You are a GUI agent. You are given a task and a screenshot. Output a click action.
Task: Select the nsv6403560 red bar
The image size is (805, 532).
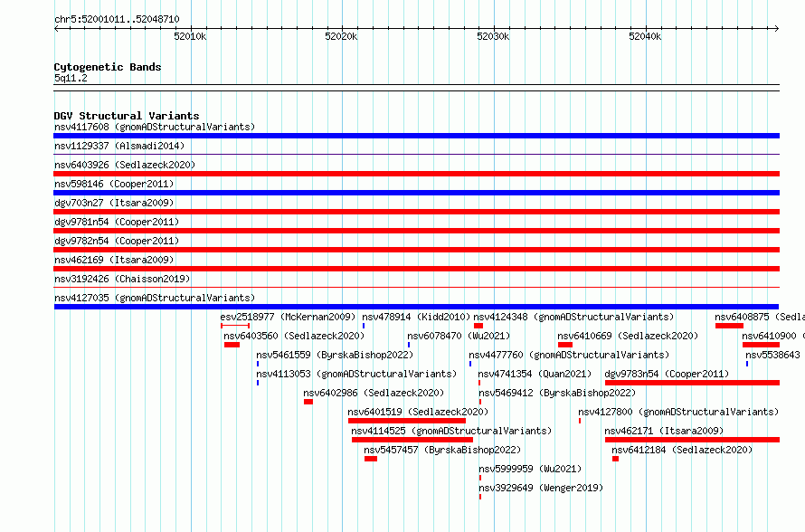[232, 345]
